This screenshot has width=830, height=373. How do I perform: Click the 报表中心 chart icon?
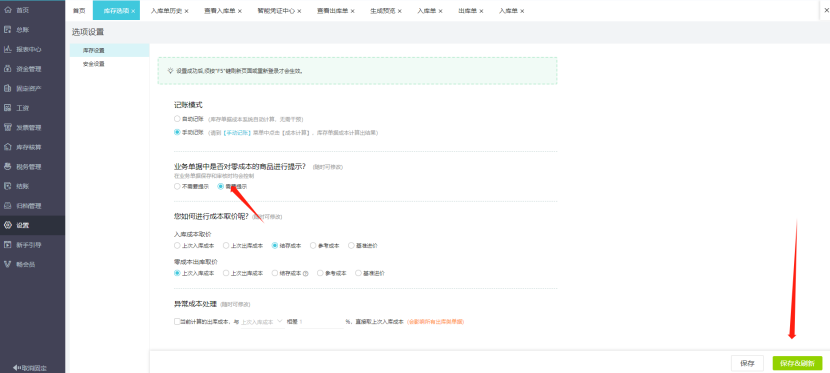(7, 49)
